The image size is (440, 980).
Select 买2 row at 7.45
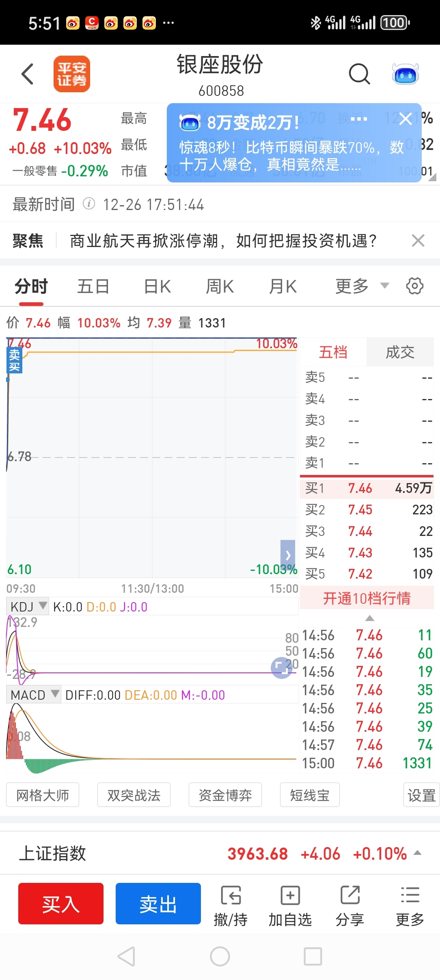pyautogui.click(x=367, y=510)
